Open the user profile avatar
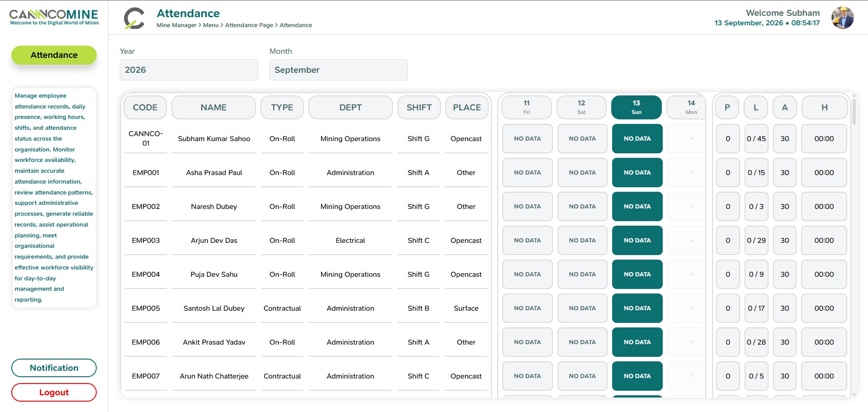Image resolution: width=868 pixels, height=412 pixels. (843, 18)
